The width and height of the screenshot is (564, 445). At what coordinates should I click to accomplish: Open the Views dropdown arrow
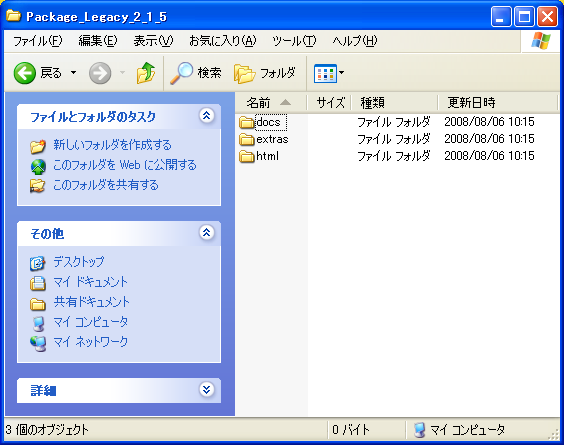pos(341,73)
